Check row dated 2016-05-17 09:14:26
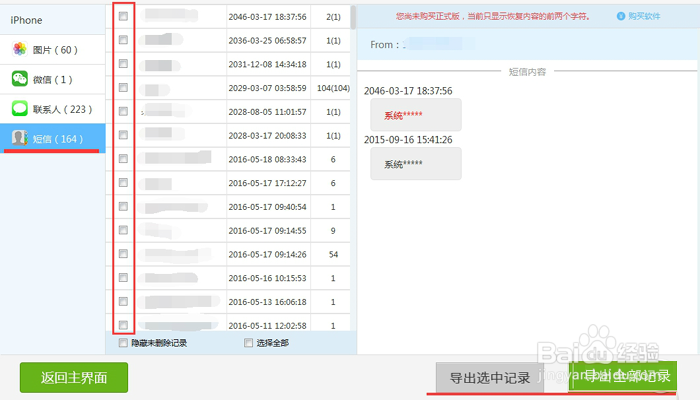The image size is (700, 400). [x=123, y=254]
